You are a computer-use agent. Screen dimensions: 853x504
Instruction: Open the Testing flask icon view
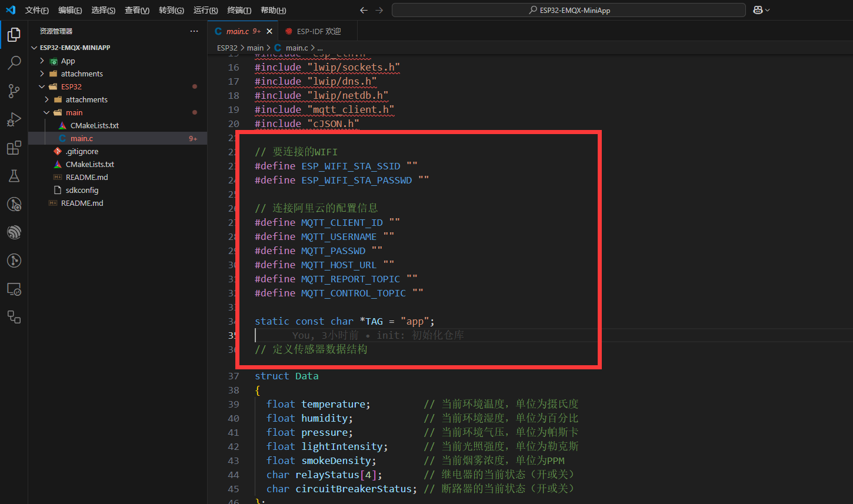click(x=14, y=176)
